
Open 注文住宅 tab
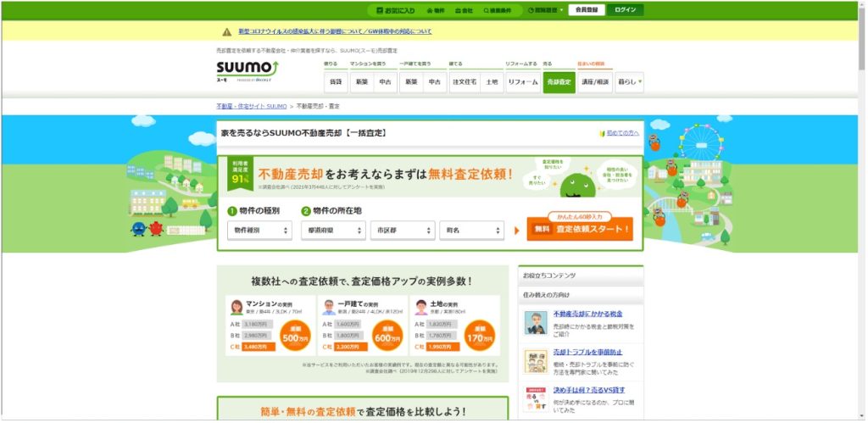464,82
